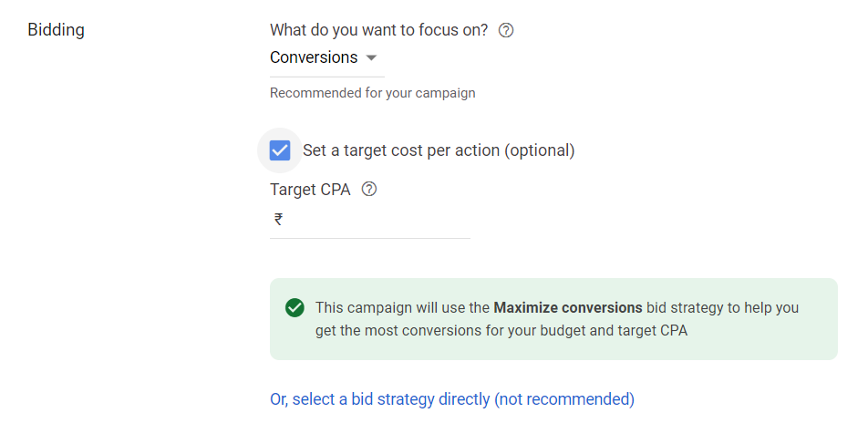The image size is (868, 444).
Task: Click the rupee currency symbol
Action: (x=278, y=219)
